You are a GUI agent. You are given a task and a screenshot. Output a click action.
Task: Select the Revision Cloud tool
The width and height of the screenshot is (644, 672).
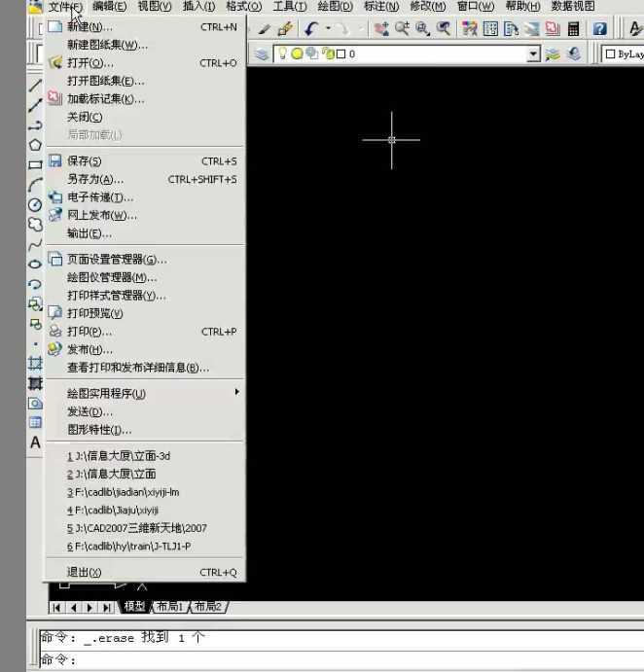tap(35, 225)
